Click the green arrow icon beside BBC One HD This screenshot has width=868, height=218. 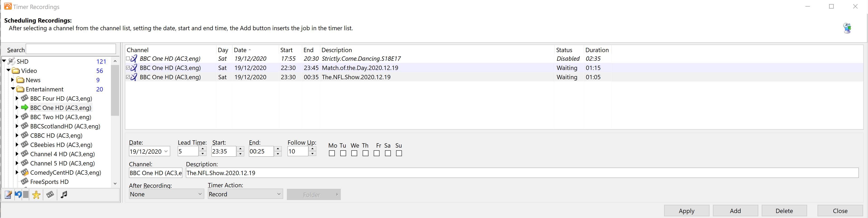tap(25, 108)
